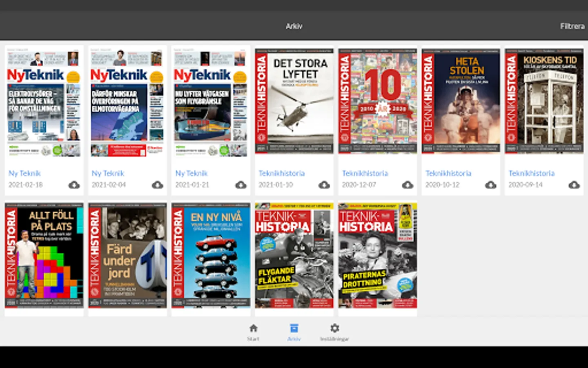The image size is (588, 368).
Task: Download the Ny Teknik 2021-02-04 issue
Action: (157, 185)
